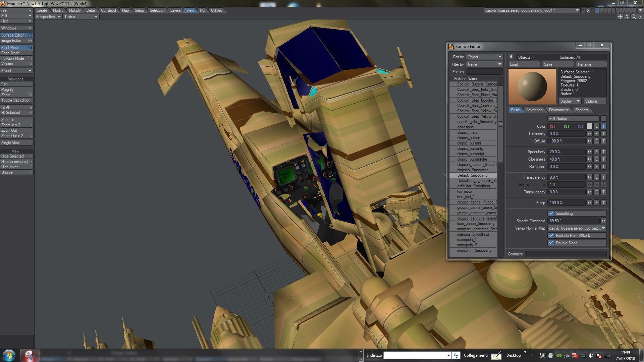Click the network signal tray icon
The height and width of the screenshot is (362, 644).
607,356
